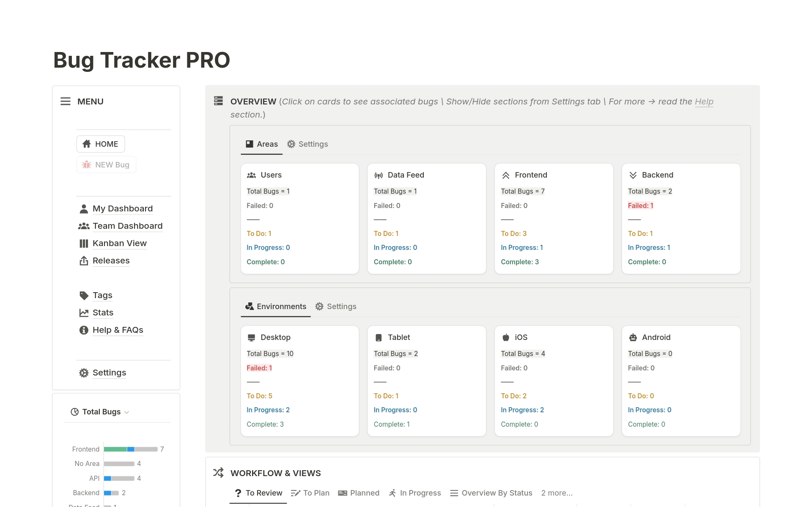
Task: Click the person icon beside My Dashboard
Action: point(84,209)
